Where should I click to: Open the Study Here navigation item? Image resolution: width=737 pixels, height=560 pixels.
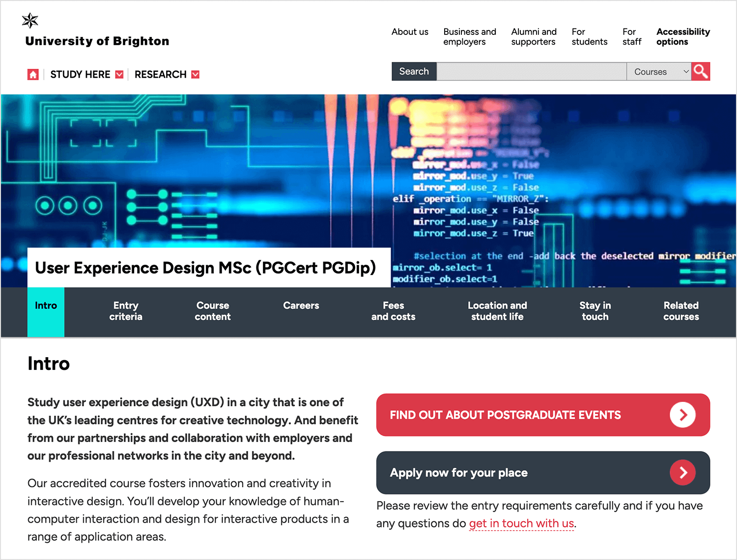coord(80,75)
